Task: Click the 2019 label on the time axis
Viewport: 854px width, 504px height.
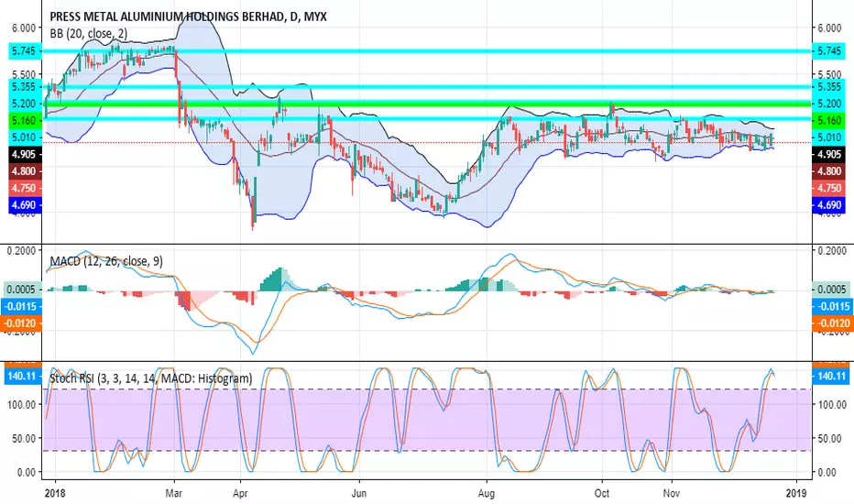Action: point(797,493)
